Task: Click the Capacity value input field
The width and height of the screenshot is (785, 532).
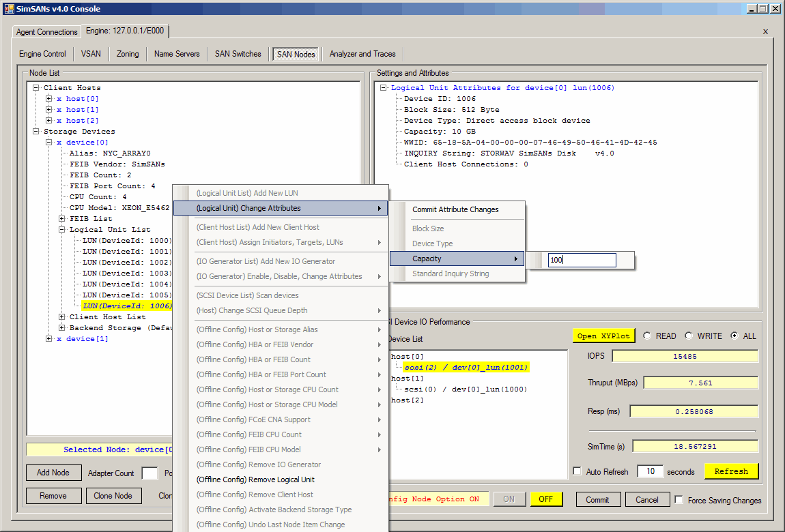Action: click(x=582, y=260)
